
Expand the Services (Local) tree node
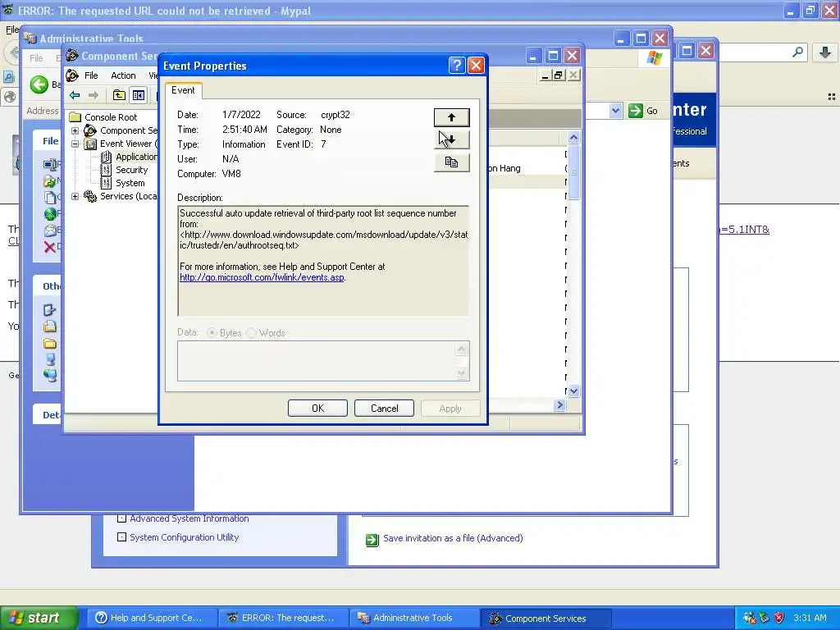pyautogui.click(x=75, y=196)
